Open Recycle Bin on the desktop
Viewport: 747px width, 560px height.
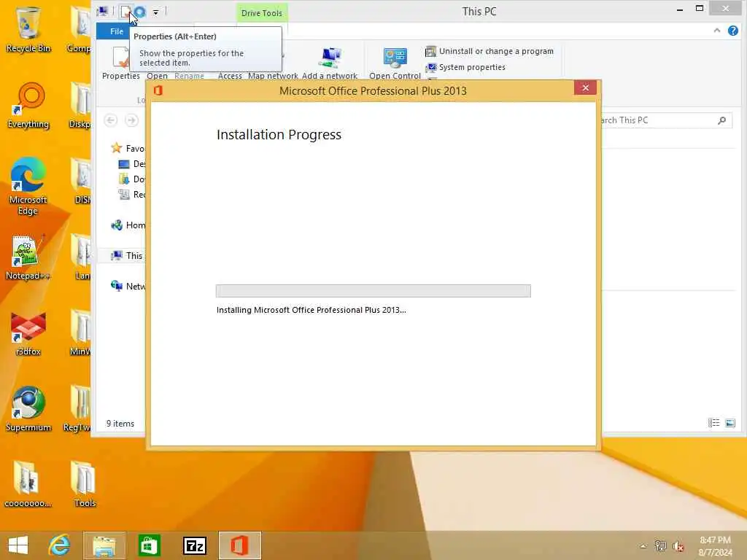[28, 28]
